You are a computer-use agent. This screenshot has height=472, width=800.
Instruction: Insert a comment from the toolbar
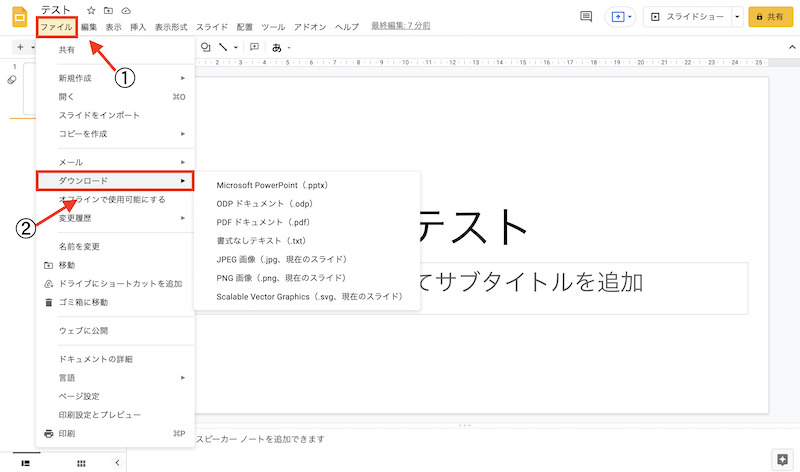[x=254, y=47]
